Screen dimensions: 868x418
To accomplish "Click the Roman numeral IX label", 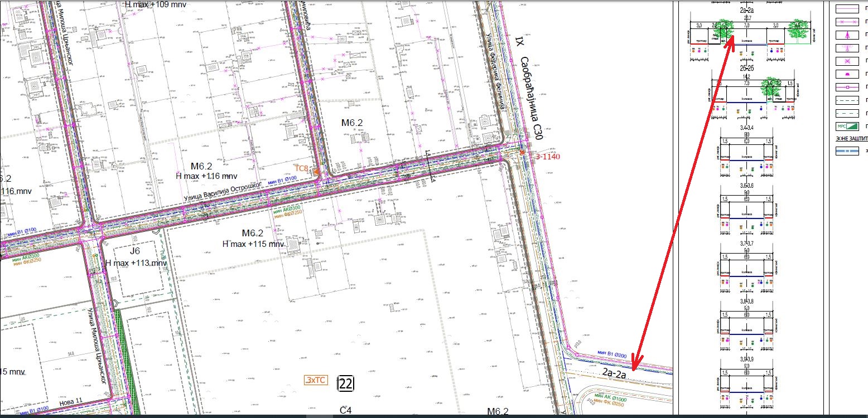I will pyautogui.click(x=520, y=42).
